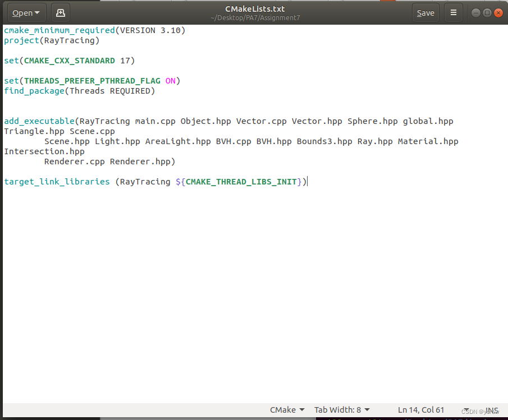The width and height of the screenshot is (508, 420).
Task: Click on target_link_libraries command
Action: 57,182
